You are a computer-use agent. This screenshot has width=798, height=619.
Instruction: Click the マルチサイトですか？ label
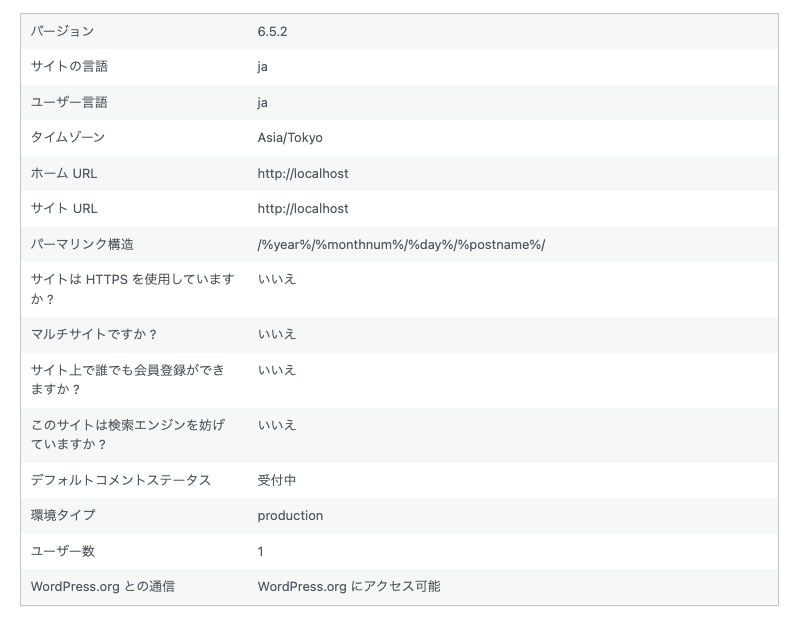click(94, 334)
